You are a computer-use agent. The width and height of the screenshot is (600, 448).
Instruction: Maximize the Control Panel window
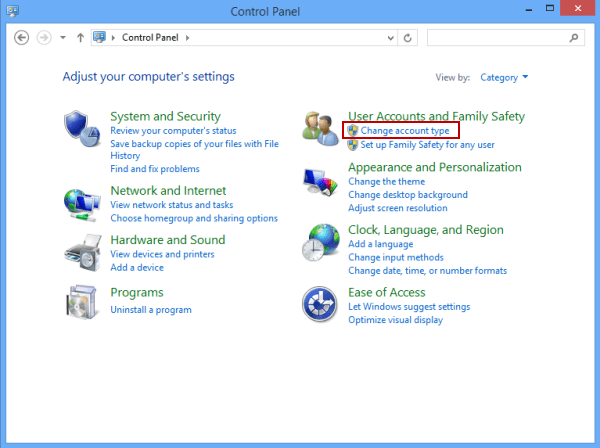(x=550, y=8)
